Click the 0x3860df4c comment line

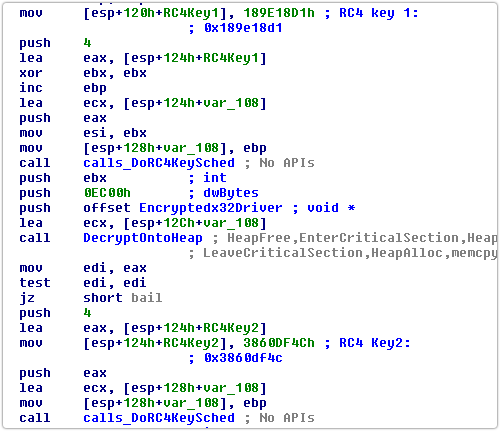point(236,358)
